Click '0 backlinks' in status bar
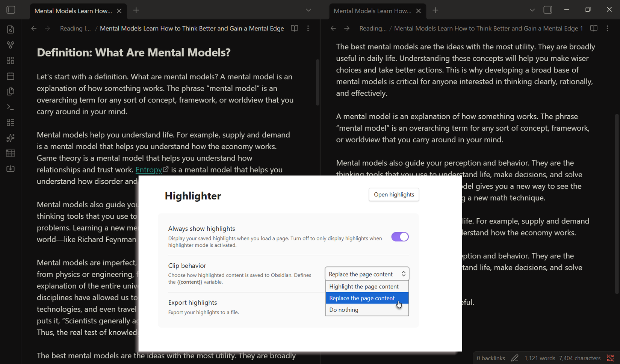Screen dimensions: 620x364 coord(491,358)
